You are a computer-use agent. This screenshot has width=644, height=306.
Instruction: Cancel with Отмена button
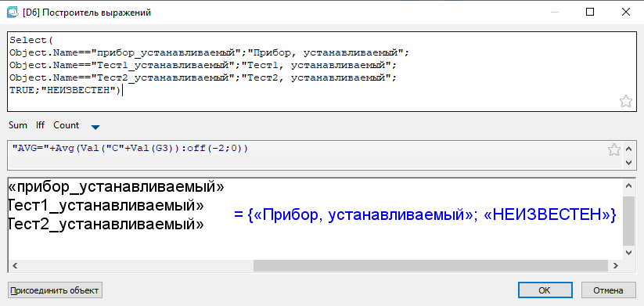click(608, 290)
